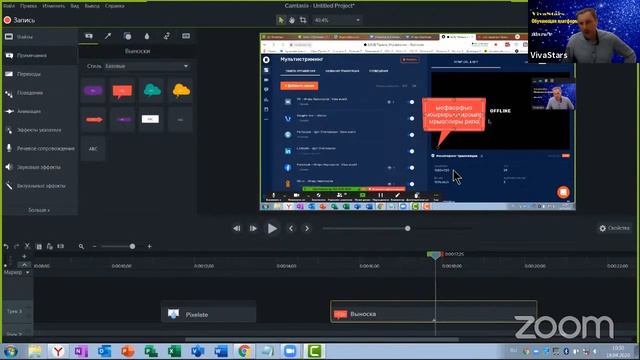Switch to shapes annotation tab

(127, 36)
